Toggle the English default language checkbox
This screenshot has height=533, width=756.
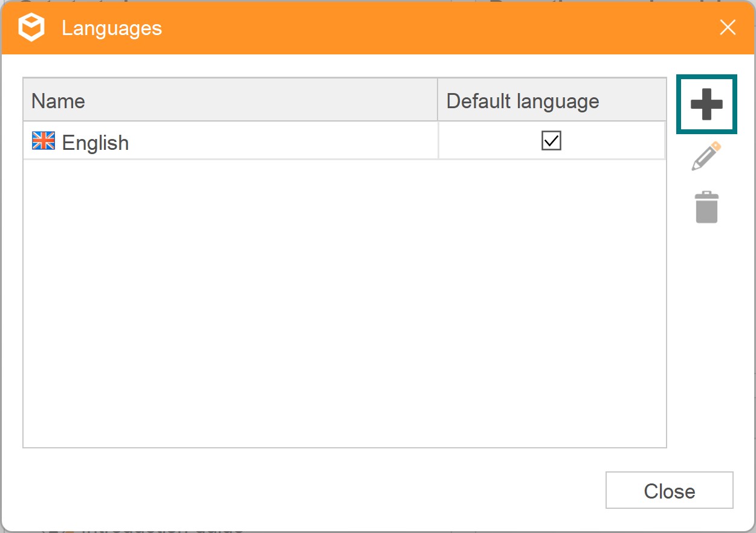pos(551,140)
